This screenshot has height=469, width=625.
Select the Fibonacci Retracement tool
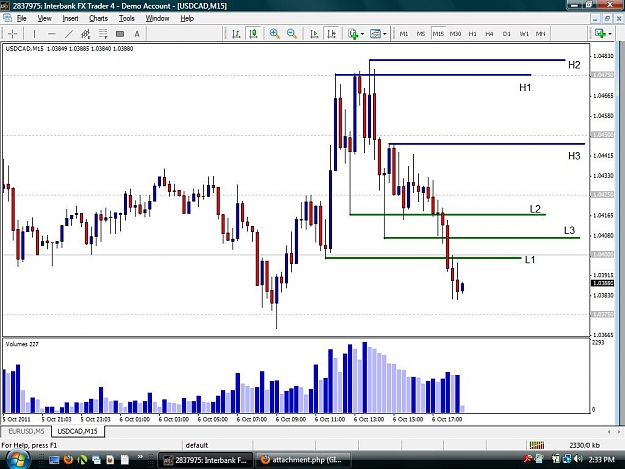[103, 34]
